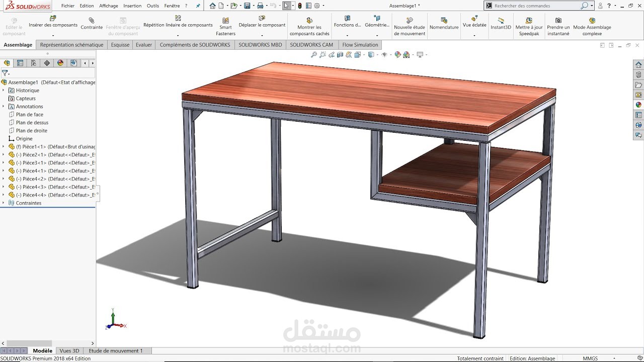Click MMGS units in status bar
Viewport: 644px width, 362px height.
click(590, 358)
